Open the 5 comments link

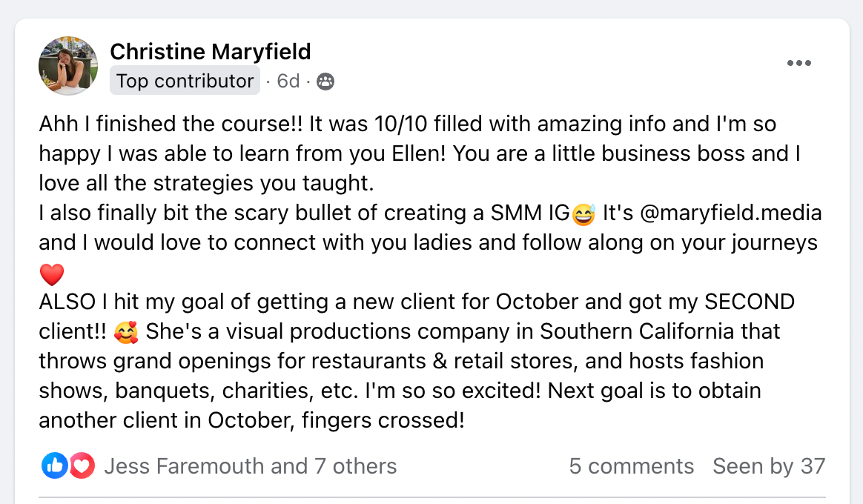(631, 466)
